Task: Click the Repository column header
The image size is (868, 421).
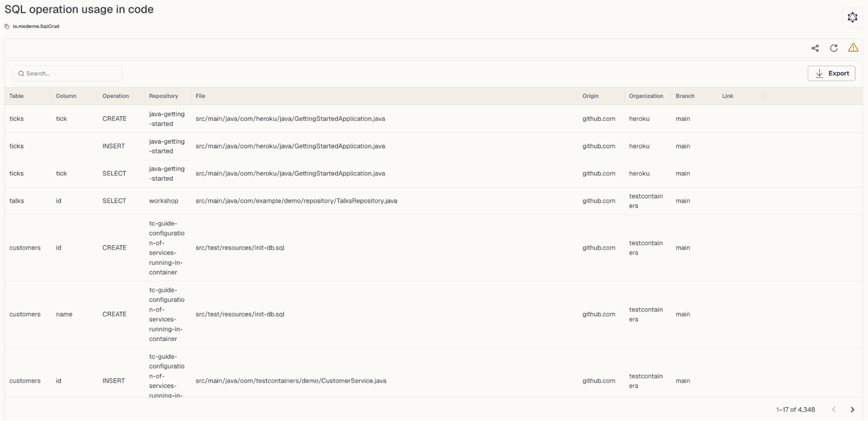Action: pyautogui.click(x=163, y=96)
